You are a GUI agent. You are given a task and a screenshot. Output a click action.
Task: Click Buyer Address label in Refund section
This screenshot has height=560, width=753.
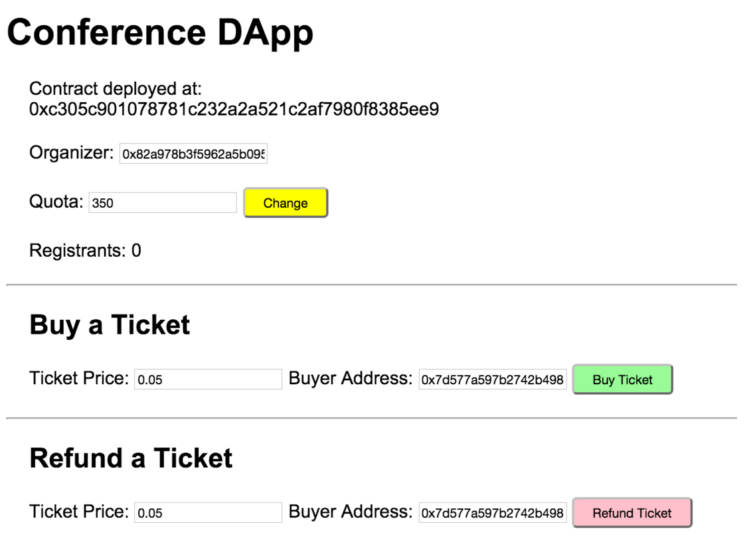(351, 512)
